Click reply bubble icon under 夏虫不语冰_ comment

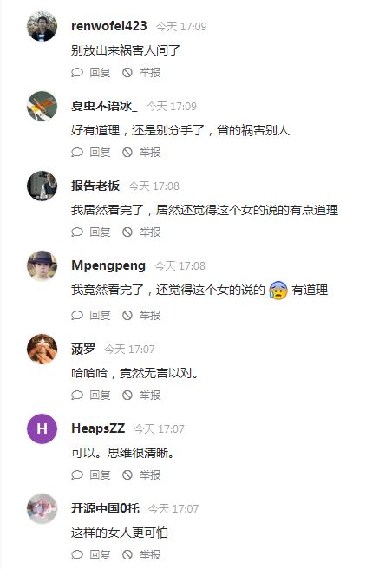coord(77,153)
